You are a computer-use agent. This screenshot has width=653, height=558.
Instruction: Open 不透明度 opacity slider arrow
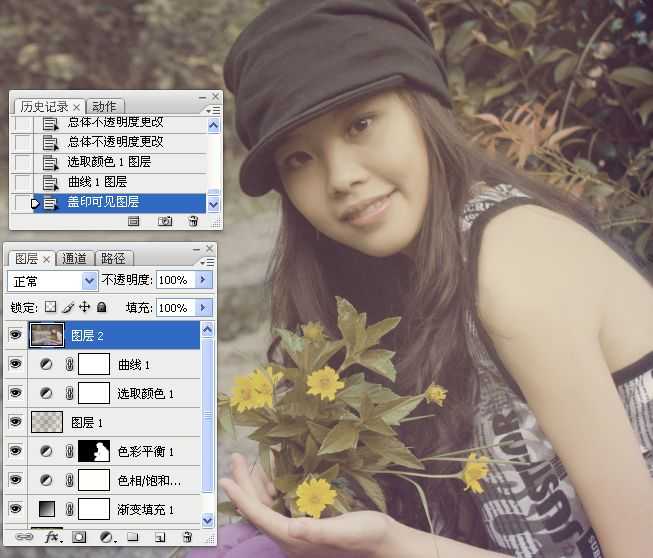tap(204, 279)
